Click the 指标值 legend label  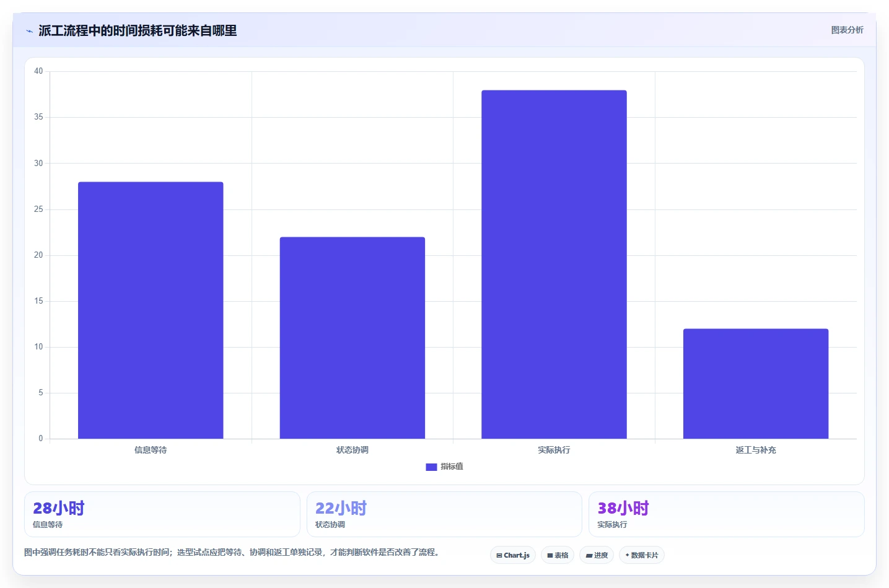tap(452, 467)
